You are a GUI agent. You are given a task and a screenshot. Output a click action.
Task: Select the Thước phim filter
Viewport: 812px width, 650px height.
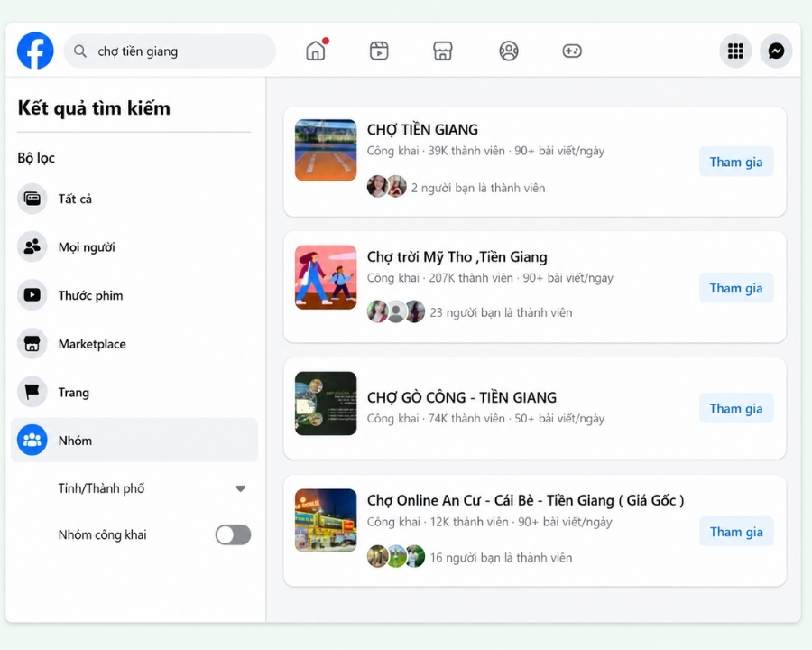134,295
